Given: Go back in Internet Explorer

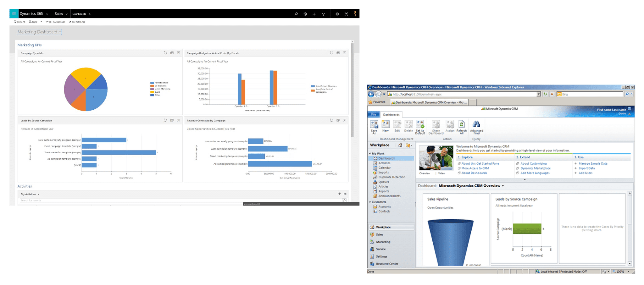Looking at the screenshot, I should pyautogui.click(x=371, y=94).
